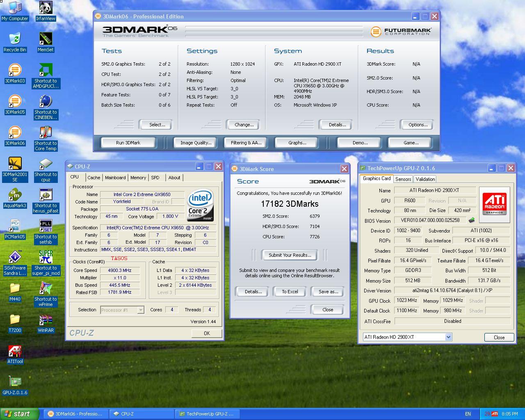Click the BIOS save chip icon in GPU-Z

point(472,220)
